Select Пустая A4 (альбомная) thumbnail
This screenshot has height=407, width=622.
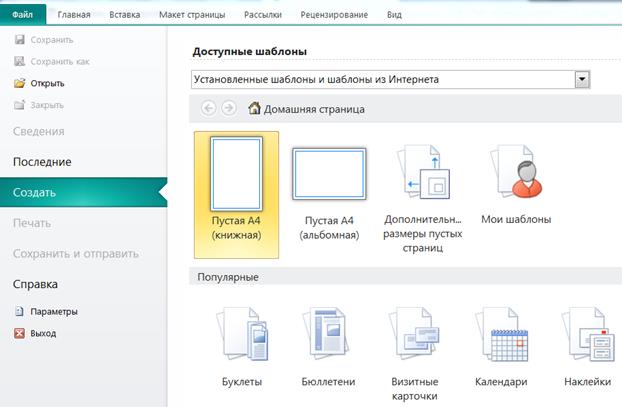click(x=329, y=174)
